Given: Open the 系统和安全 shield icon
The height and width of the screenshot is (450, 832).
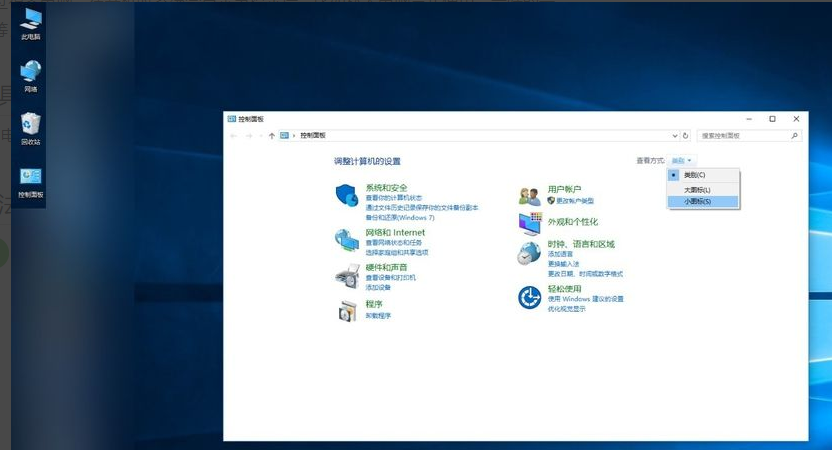Looking at the screenshot, I should click(346, 195).
